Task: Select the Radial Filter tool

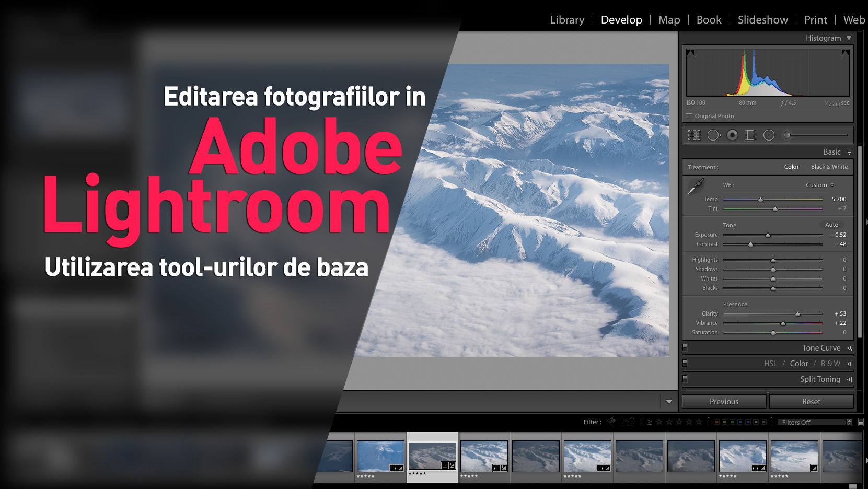Action: click(x=769, y=135)
